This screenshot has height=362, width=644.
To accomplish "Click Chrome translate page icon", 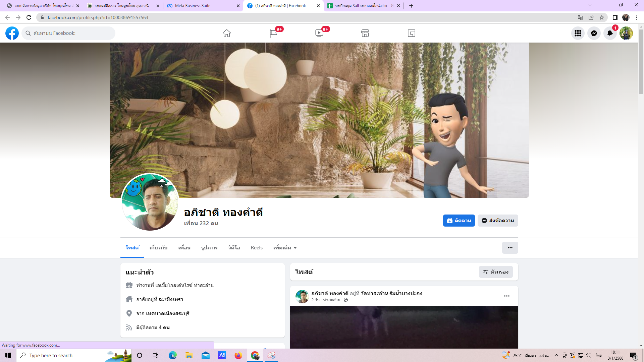I will tap(580, 17).
